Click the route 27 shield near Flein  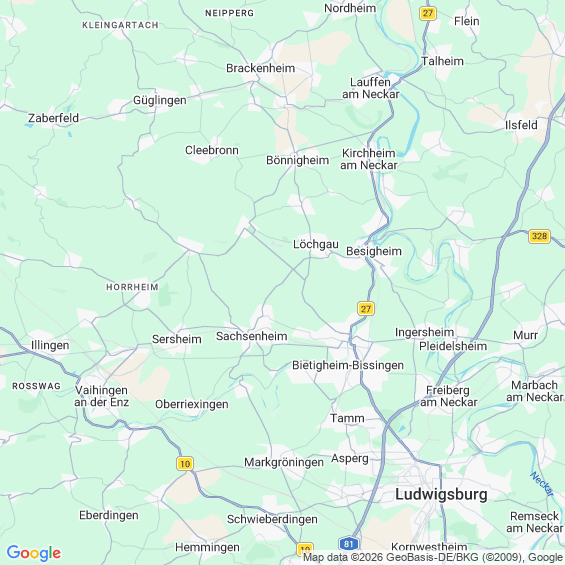click(428, 14)
